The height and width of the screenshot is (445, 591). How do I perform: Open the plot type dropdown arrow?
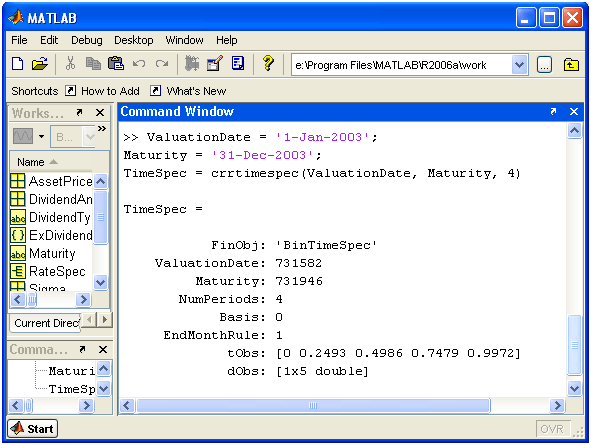[41, 136]
